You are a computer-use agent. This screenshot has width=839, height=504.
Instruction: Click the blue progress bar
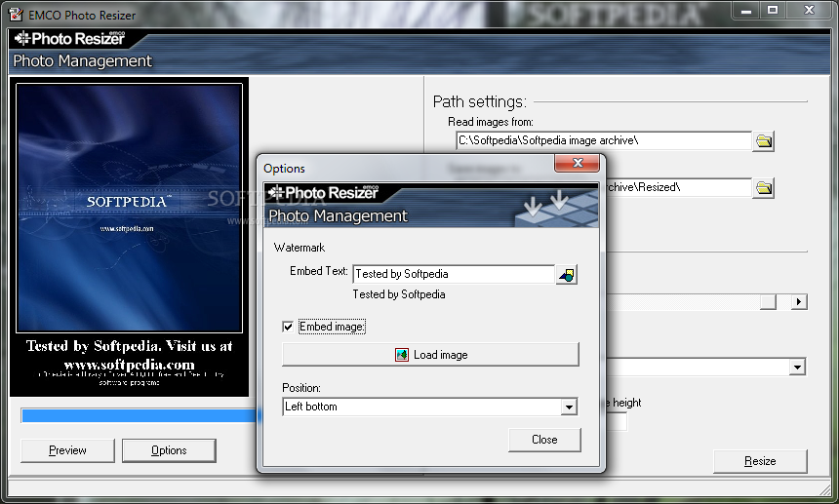click(x=140, y=416)
